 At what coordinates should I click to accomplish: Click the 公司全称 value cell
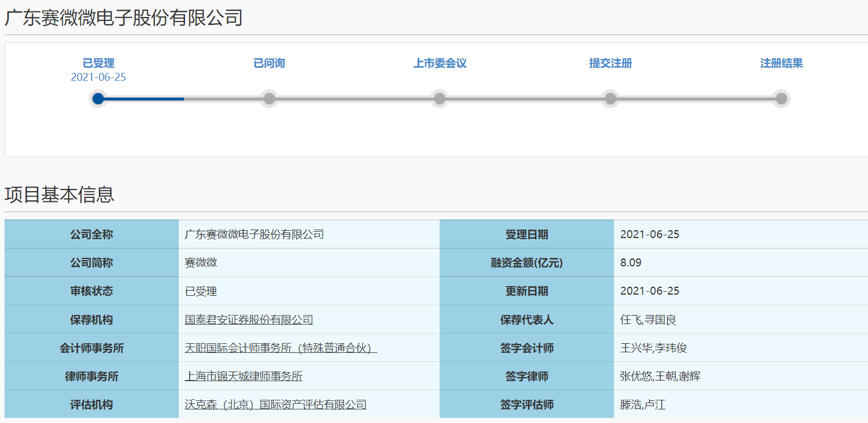[x=309, y=234]
